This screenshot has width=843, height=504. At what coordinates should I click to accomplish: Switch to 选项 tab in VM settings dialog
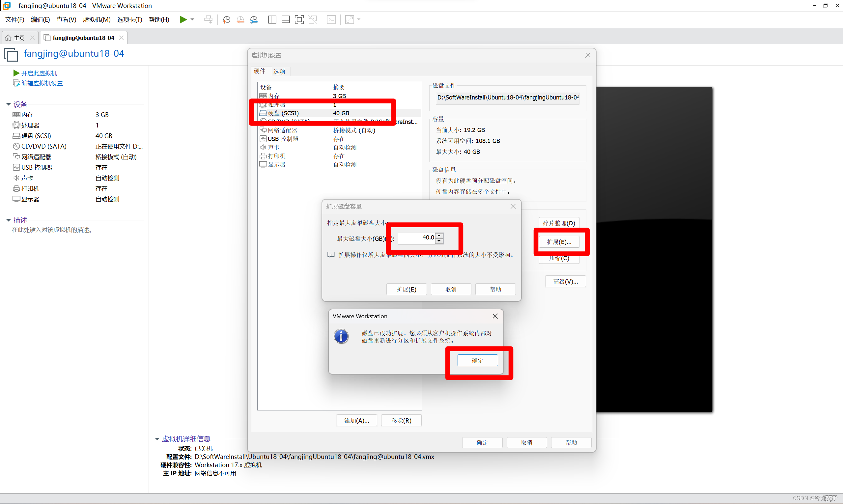tap(279, 71)
